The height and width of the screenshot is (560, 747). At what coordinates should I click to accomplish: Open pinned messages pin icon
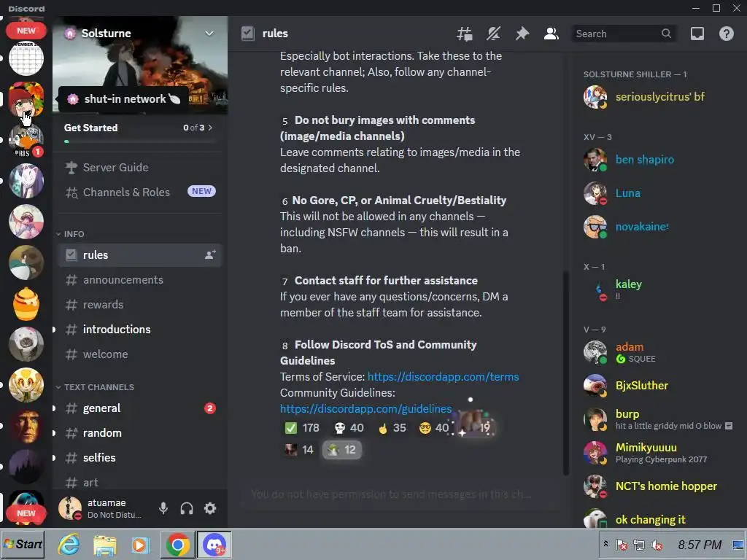coord(522,34)
